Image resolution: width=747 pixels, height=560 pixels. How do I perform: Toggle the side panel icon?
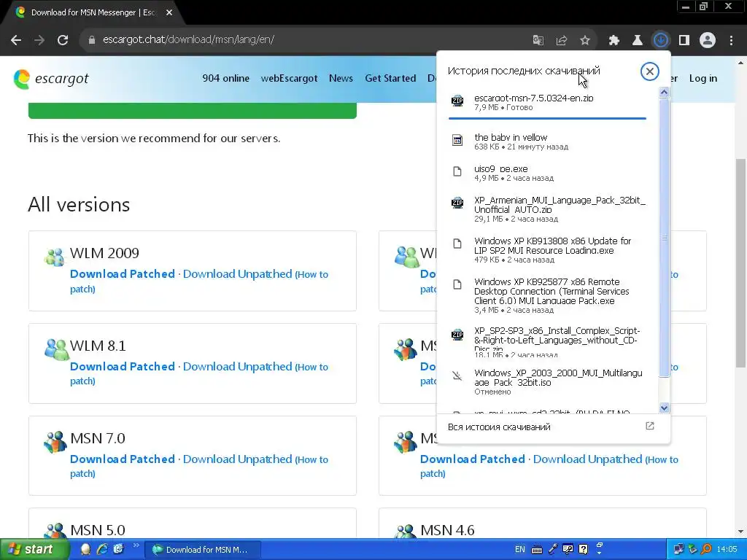[684, 40]
